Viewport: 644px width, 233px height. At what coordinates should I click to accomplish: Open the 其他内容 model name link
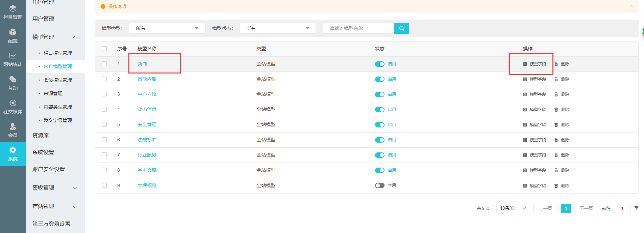[x=147, y=79]
